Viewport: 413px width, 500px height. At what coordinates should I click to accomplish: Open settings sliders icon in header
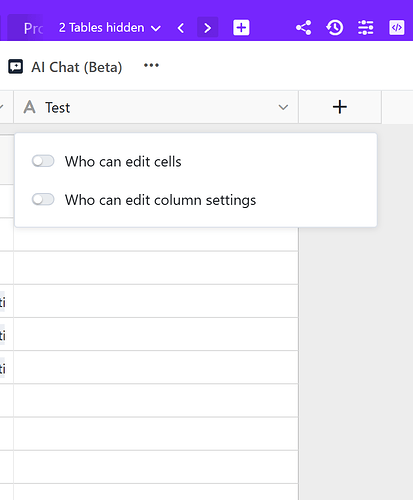pos(366,28)
